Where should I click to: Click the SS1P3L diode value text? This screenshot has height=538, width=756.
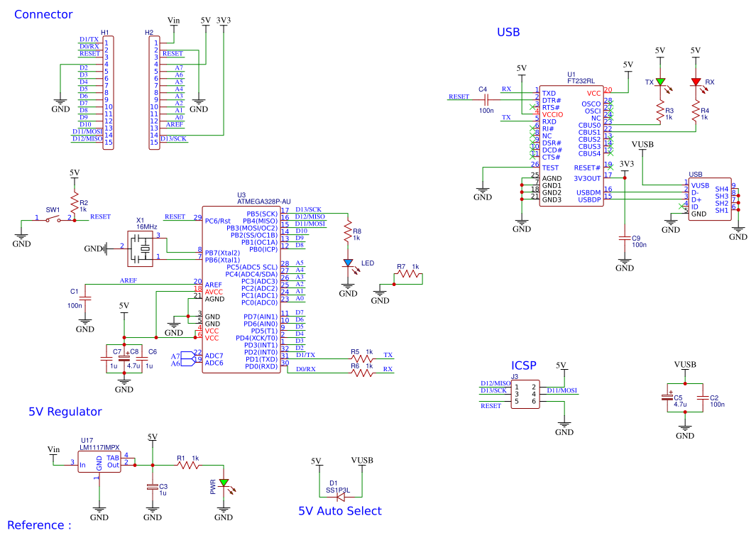(338, 490)
